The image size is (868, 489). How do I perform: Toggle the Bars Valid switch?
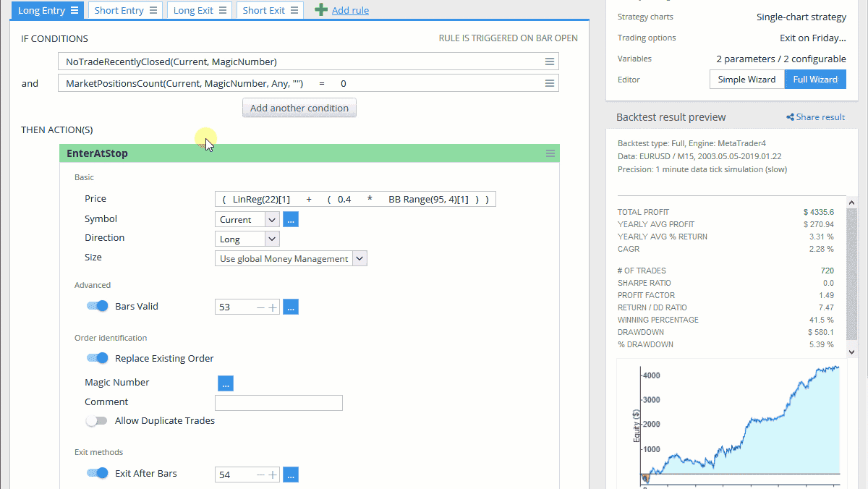(97, 306)
